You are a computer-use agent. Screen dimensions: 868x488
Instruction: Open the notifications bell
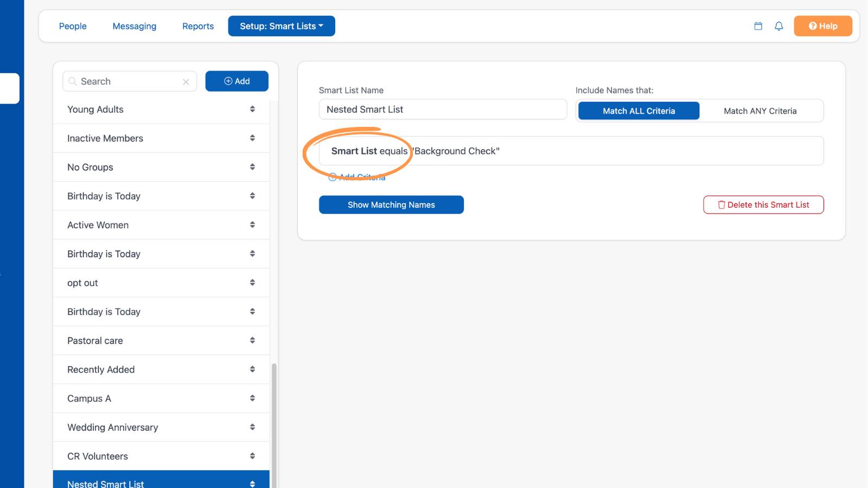click(x=778, y=26)
